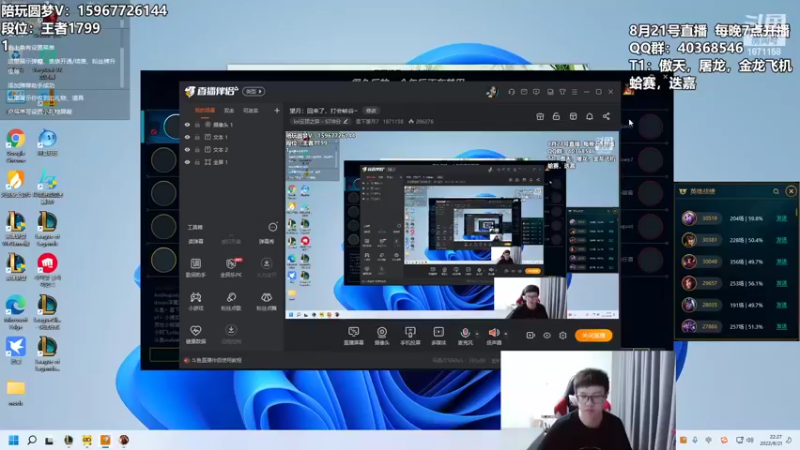Open the 全民乐PK tool

(231, 267)
